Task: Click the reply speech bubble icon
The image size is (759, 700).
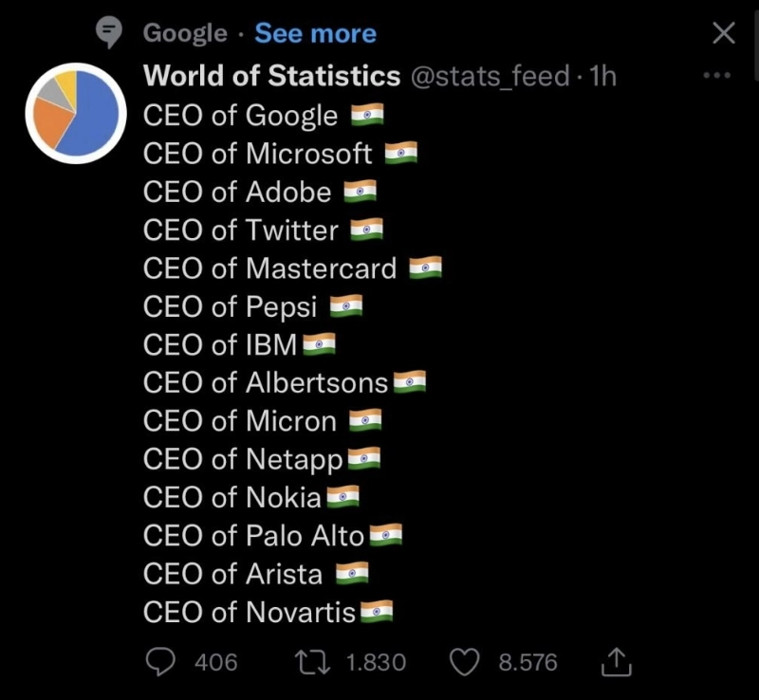Action: (161, 661)
